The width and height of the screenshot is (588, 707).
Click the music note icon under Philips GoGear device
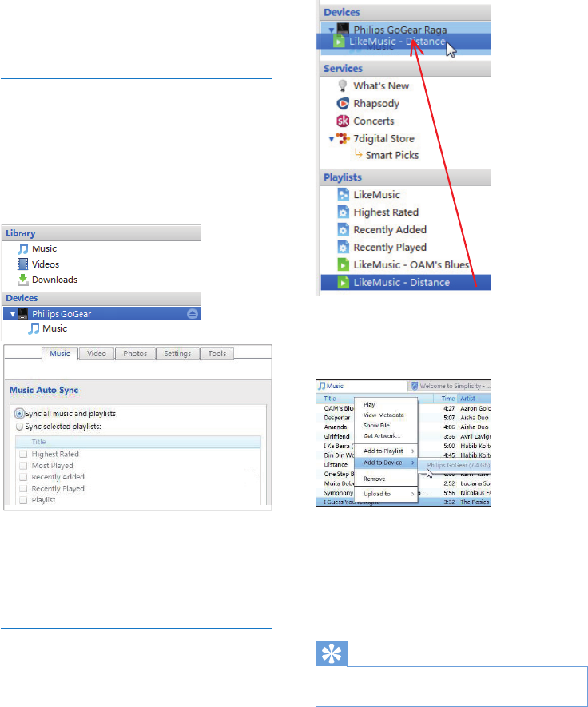coord(34,328)
